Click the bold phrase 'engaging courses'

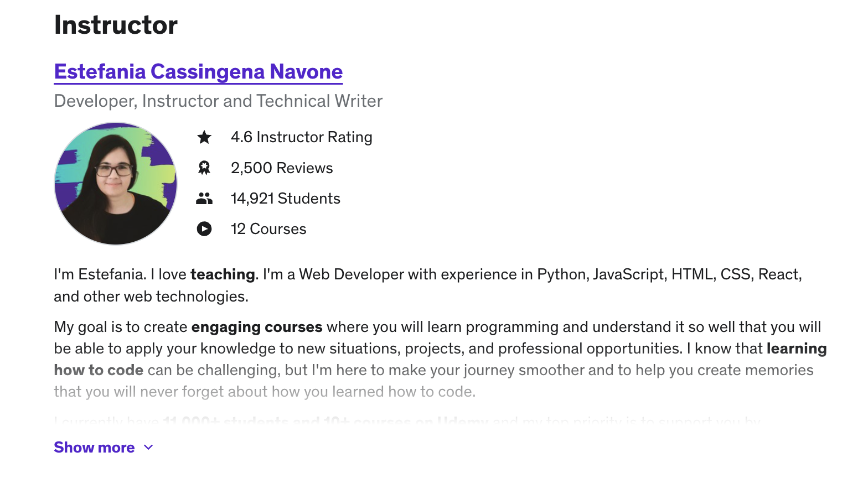tap(257, 327)
